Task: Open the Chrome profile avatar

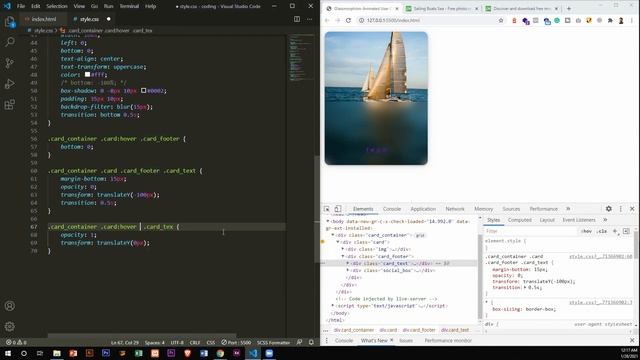Action: (x=621, y=20)
